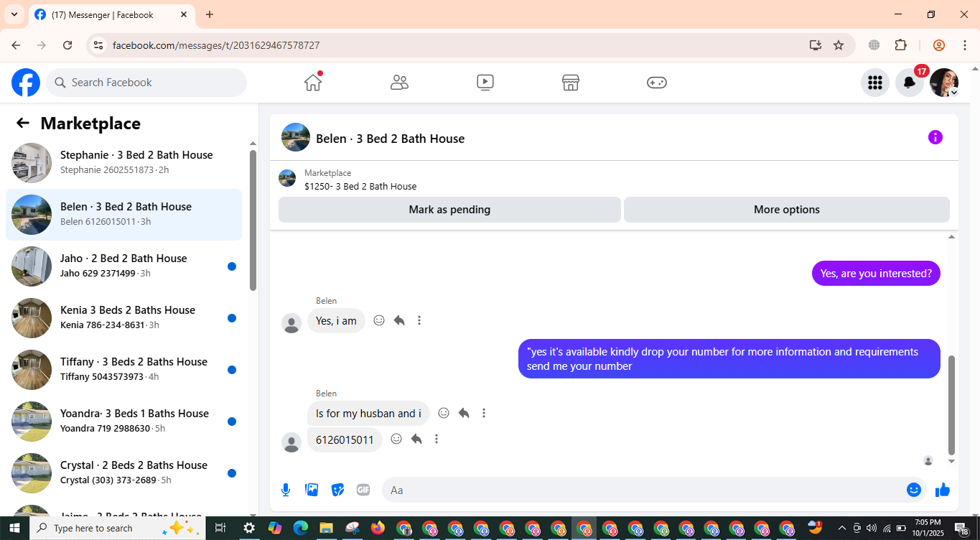Click Belen's header profile thumbnail

pyautogui.click(x=296, y=137)
